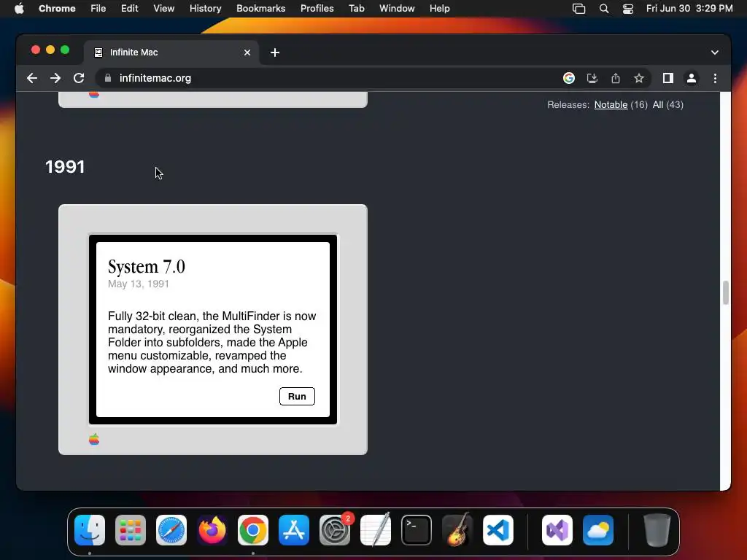Open the Edit menu

click(x=129, y=9)
